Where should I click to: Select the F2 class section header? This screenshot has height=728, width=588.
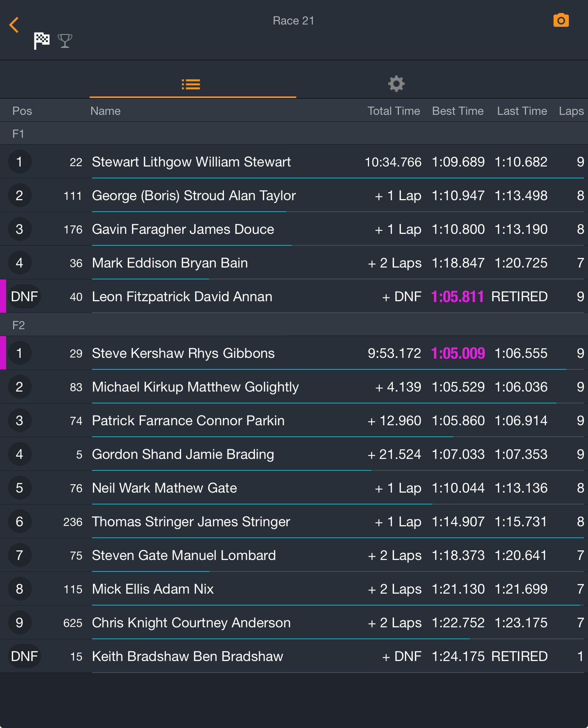click(294, 325)
